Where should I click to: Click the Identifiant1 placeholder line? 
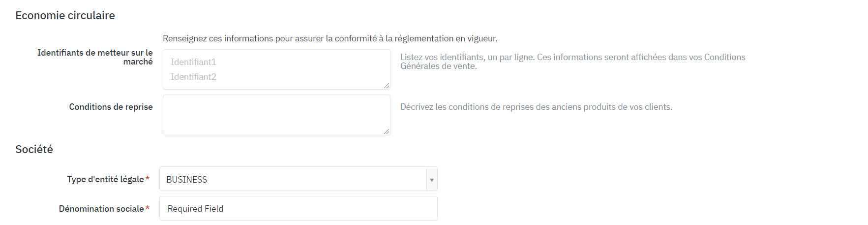(x=193, y=62)
